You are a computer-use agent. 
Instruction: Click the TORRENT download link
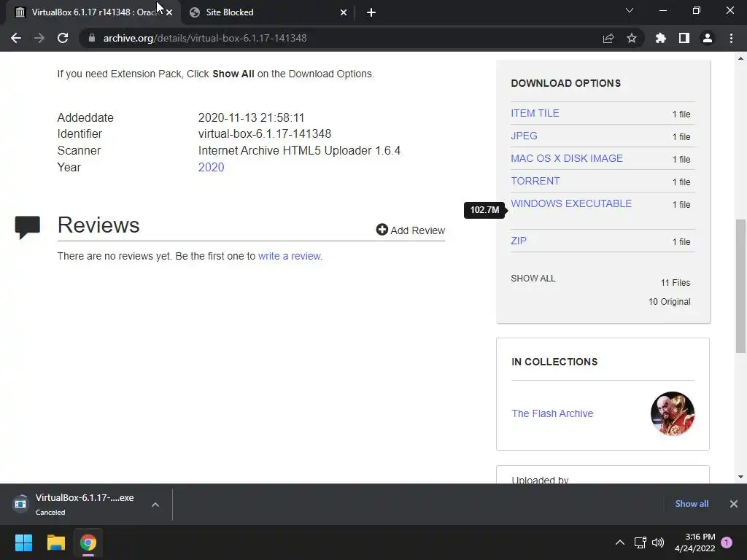pos(535,181)
